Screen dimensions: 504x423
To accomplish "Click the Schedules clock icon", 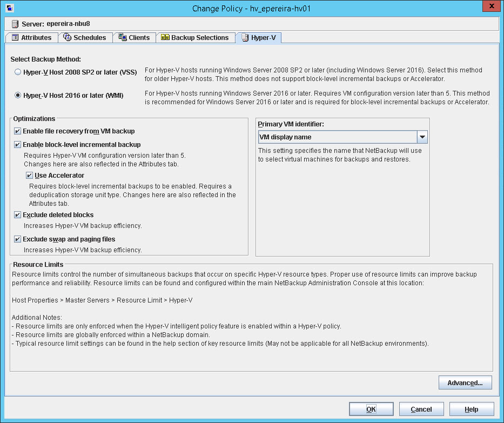I will click(67, 37).
